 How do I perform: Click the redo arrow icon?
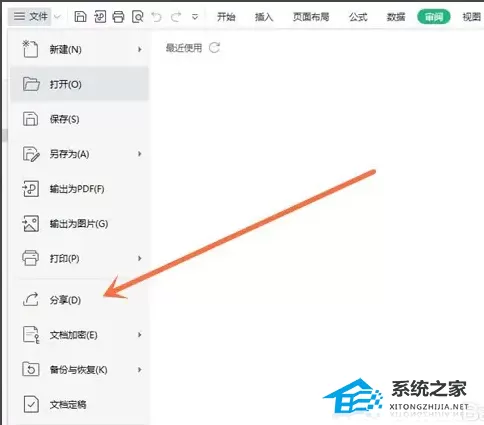(176, 16)
